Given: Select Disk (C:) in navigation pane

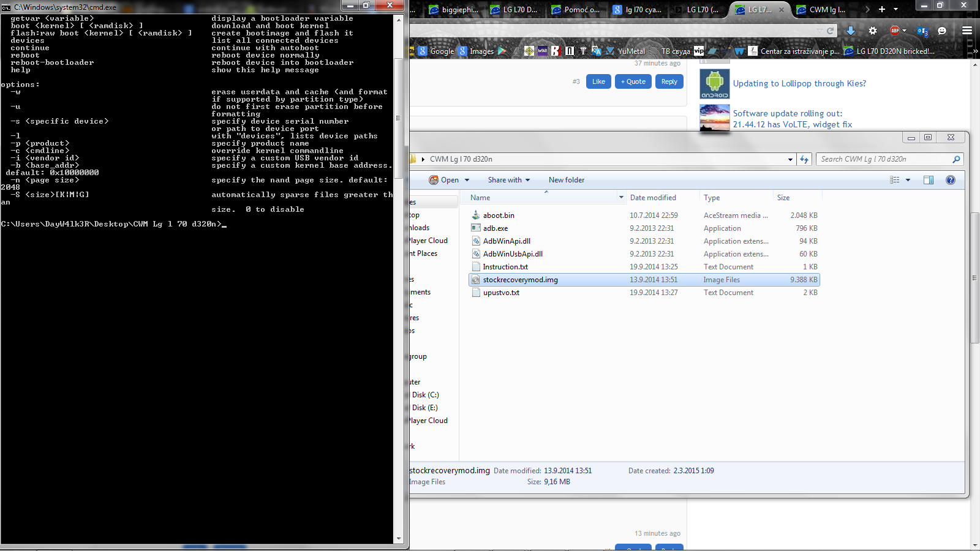Looking at the screenshot, I should pyautogui.click(x=425, y=395).
